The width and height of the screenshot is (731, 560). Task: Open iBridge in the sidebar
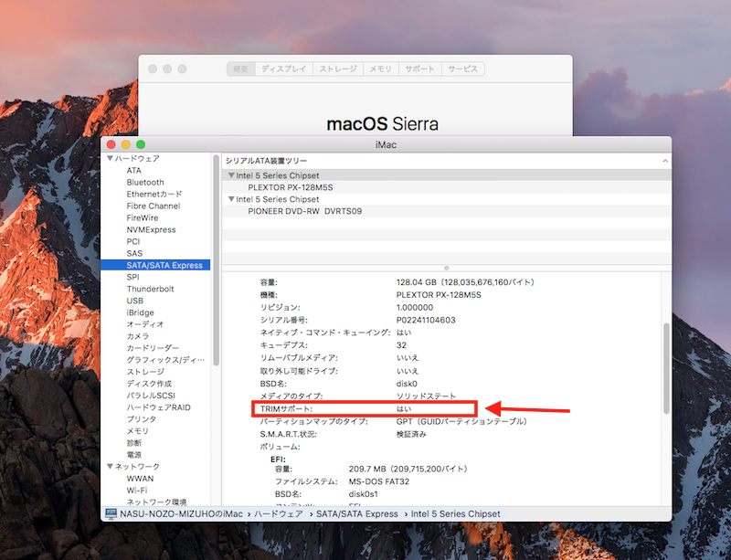(x=141, y=312)
